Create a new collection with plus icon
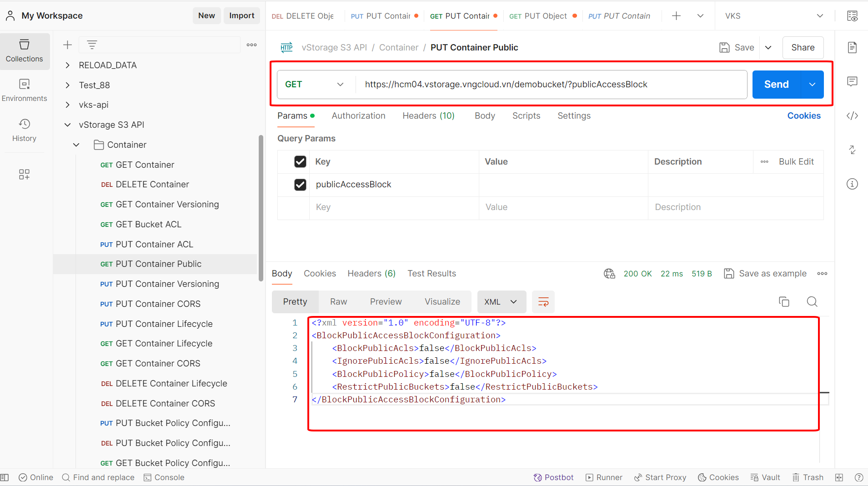868x486 pixels. click(x=67, y=45)
